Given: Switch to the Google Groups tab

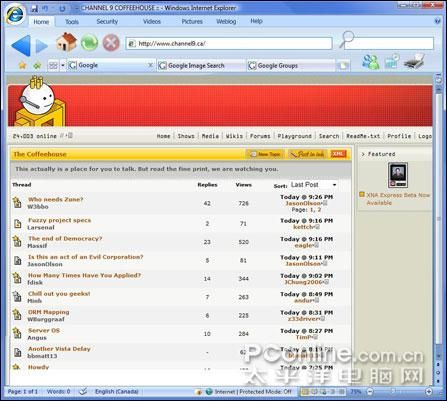Looking at the screenshot, I should (290, 65).
